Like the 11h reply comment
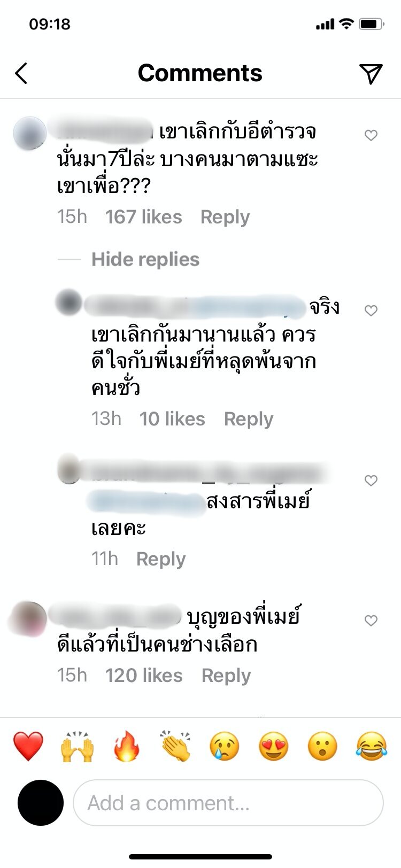401x868 pixels. coord(371,480)
